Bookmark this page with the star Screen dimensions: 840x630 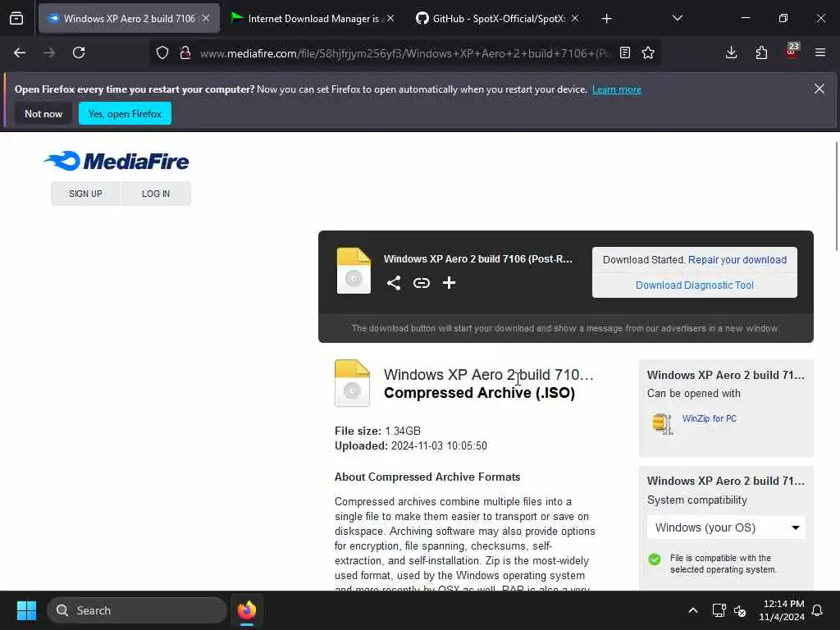coord(648,52)
